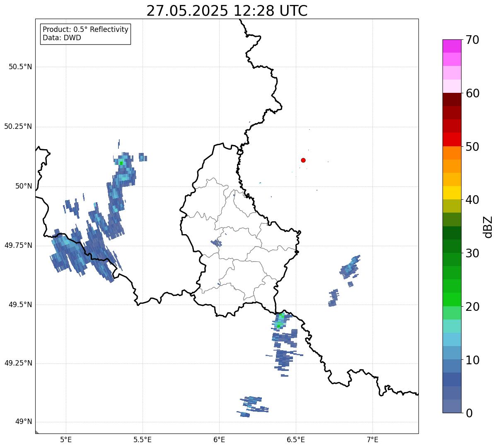Click the "Data: DWD" text

tap(62, 38)
